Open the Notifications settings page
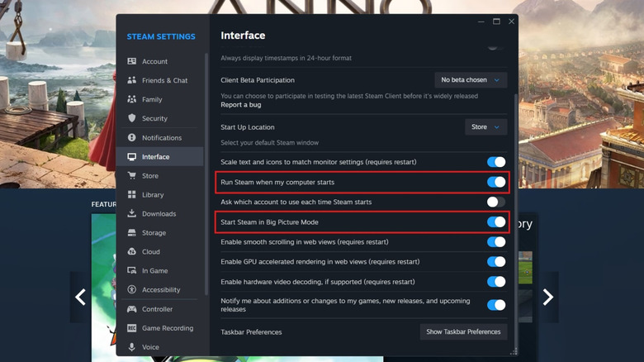This screenshot has height=362, width=644. coord(160,137)
